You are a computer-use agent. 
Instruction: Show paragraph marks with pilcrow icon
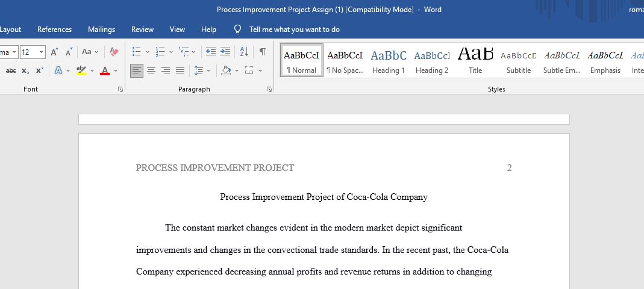tap(263, 52)
